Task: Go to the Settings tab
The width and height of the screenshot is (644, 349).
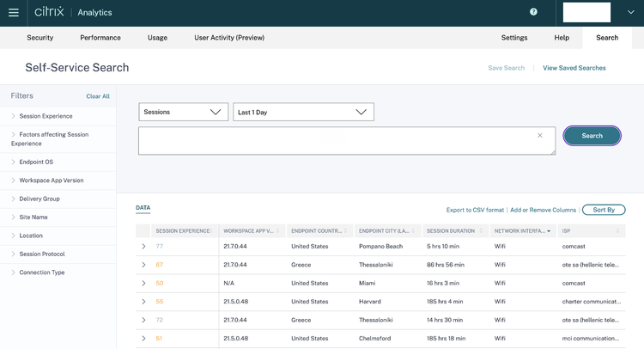Action: pos(514,38)
